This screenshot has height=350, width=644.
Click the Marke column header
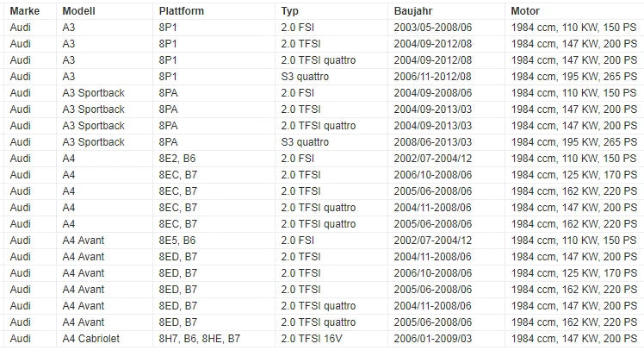[x=25, y=11]
